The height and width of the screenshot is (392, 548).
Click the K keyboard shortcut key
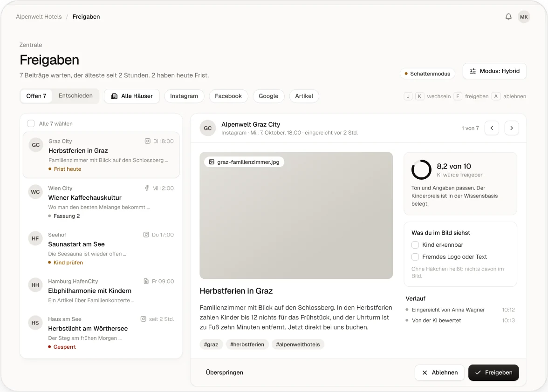[x=419, y=96]
